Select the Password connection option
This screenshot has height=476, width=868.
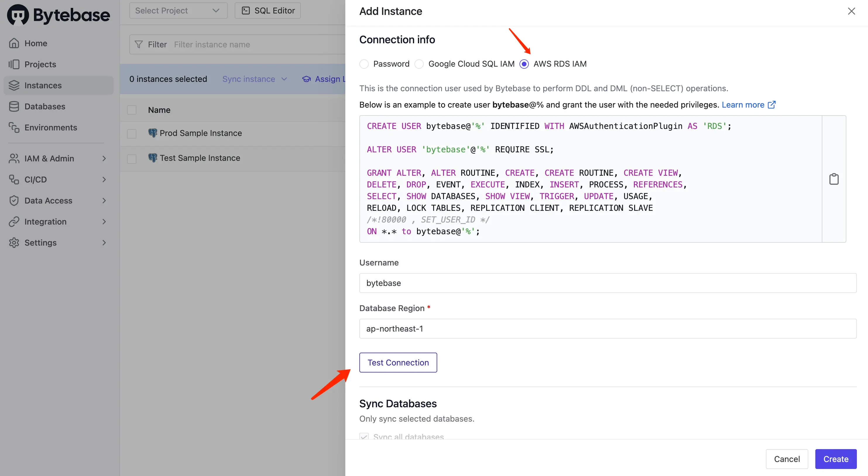point(364,64)
